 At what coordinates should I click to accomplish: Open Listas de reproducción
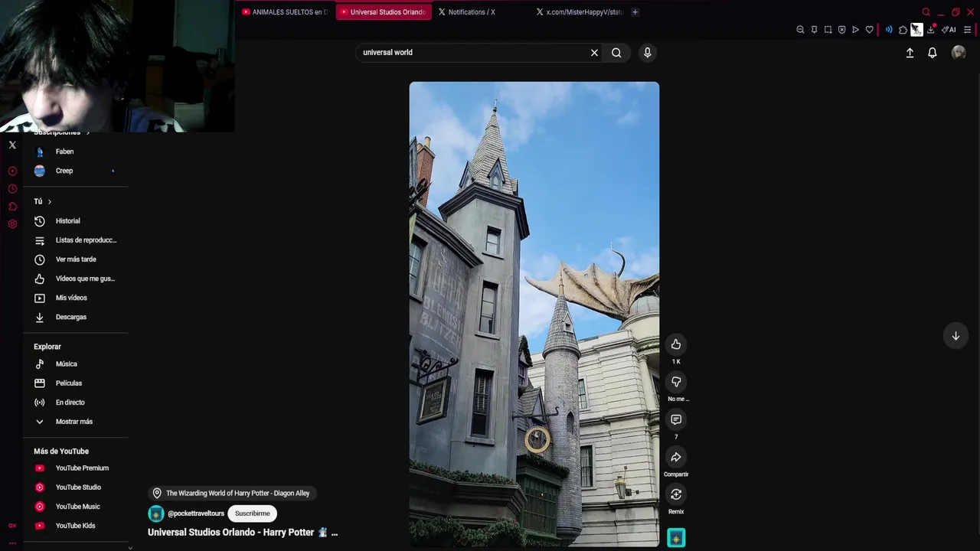tap(75, 240)
